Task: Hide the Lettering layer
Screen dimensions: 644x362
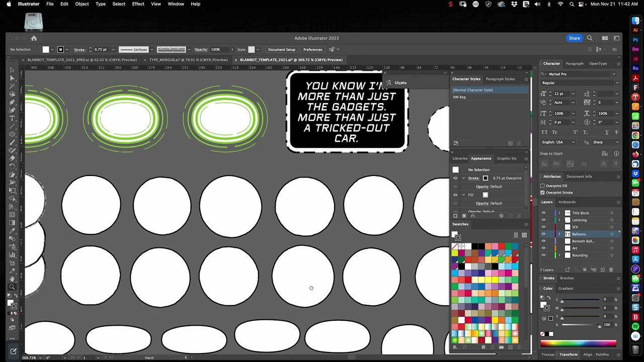Action: 543,220
